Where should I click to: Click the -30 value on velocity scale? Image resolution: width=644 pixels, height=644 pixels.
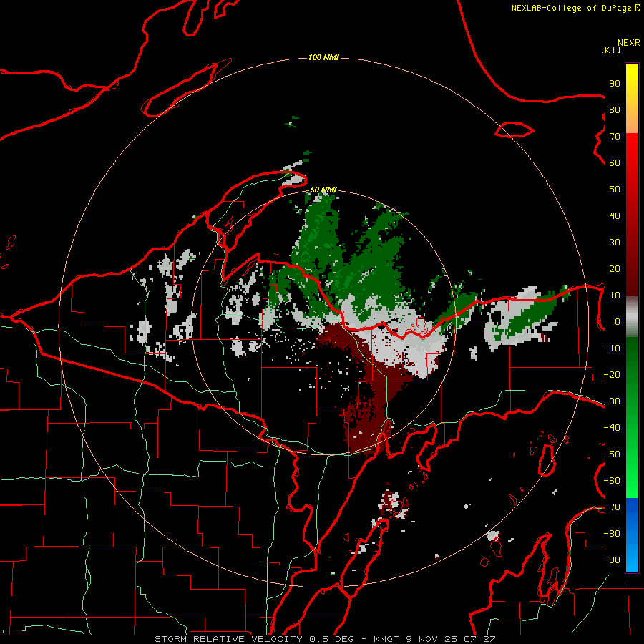(x=612, y=401)
